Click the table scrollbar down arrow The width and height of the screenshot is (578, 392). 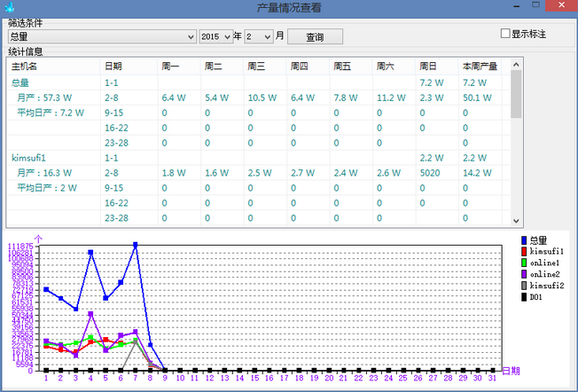pos(516,220)
